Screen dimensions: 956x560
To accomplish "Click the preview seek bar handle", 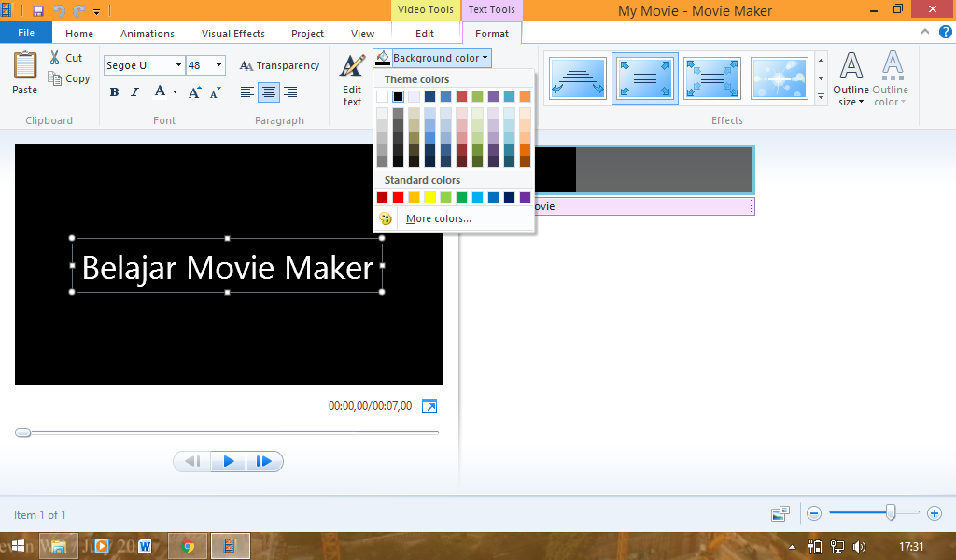I will [x=23, y=433].
